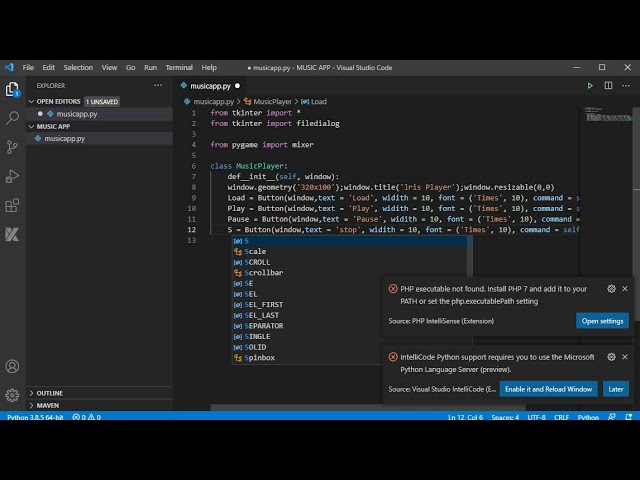Viewport: 640px width, 480px height.
Task: Click Open settings button
Action: point(602,321)
